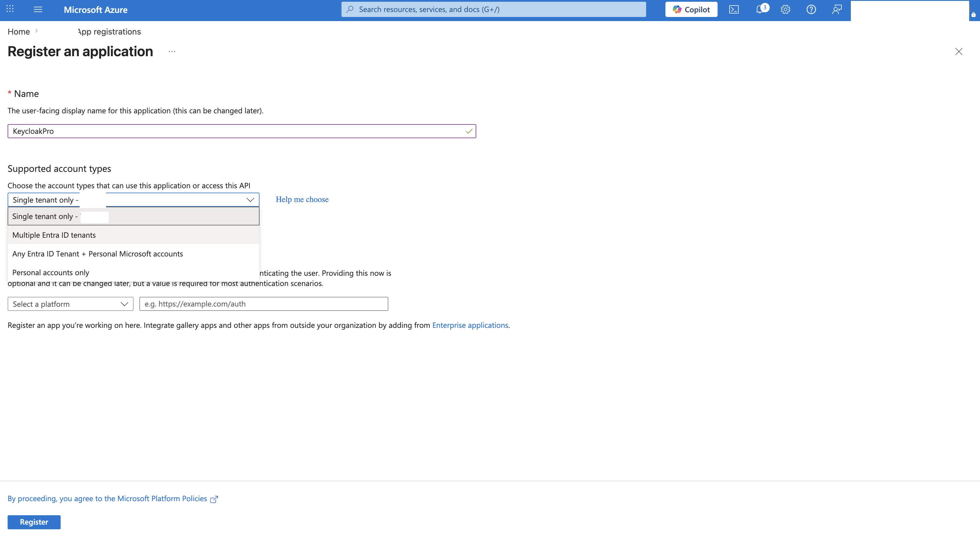Open the feedback icon in header
This screenshot has height=541, width=980.
point(836,9)
